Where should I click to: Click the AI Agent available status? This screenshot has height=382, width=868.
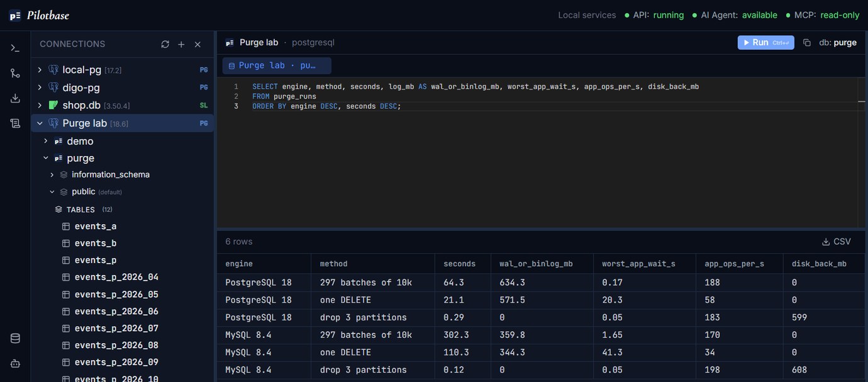[x=735, y=15]
